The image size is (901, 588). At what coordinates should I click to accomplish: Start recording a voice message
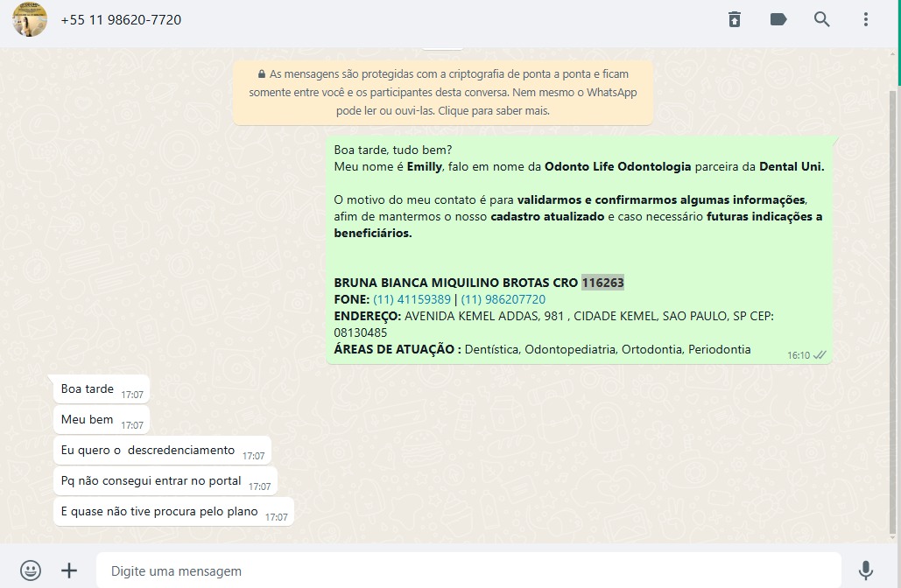point(865,570)
